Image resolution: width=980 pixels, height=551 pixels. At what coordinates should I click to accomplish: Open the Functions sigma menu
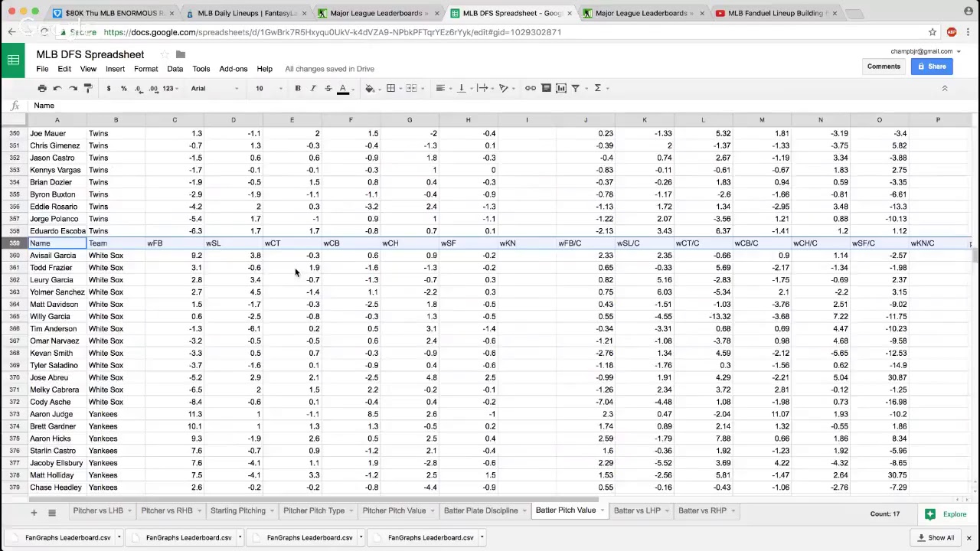[599, 88]
